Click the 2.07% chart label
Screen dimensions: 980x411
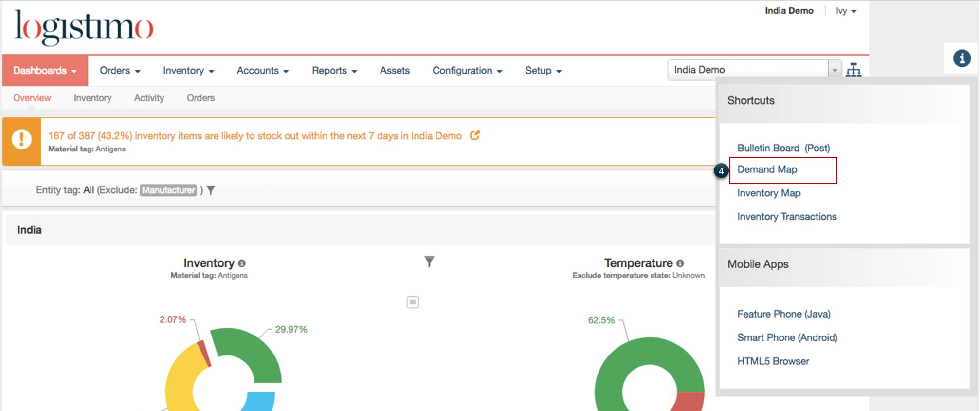coord(173,319)
